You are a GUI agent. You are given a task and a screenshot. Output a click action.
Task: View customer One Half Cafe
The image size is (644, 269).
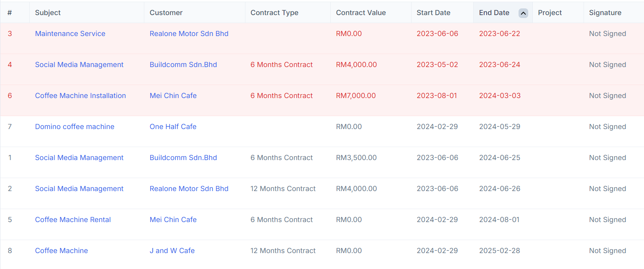coord(173,127)
